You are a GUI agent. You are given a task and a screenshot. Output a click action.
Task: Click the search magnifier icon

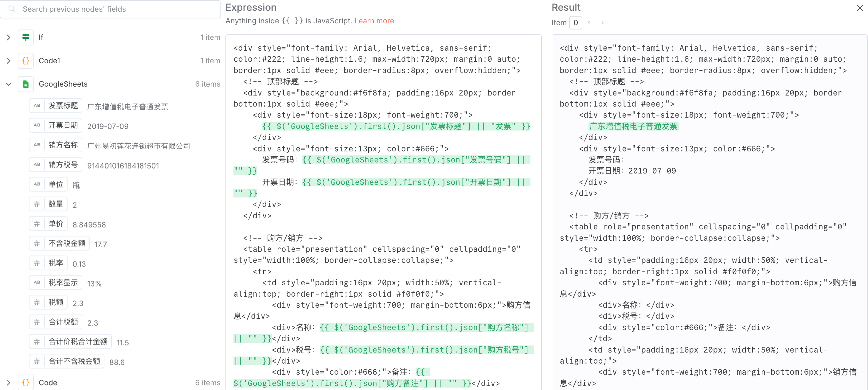[12, 9]
